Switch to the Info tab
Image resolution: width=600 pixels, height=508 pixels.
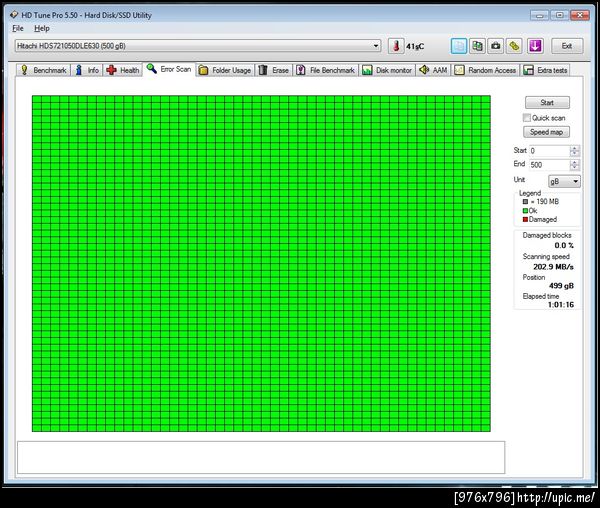(87, 70)
